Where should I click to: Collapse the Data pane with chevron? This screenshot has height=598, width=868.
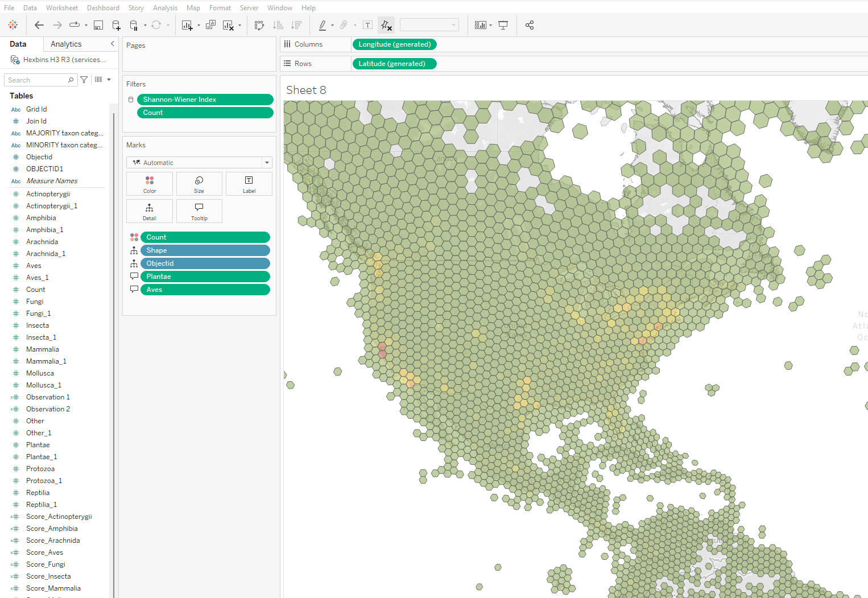click(x=112, y=44)
